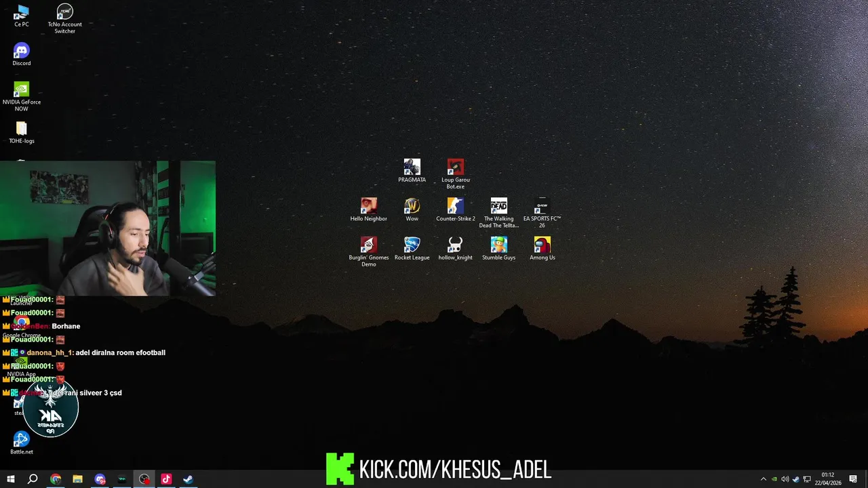Select The Walking Dead Telltale shortcut
This screenshot has height=488, width=868.
coord(499,213)
